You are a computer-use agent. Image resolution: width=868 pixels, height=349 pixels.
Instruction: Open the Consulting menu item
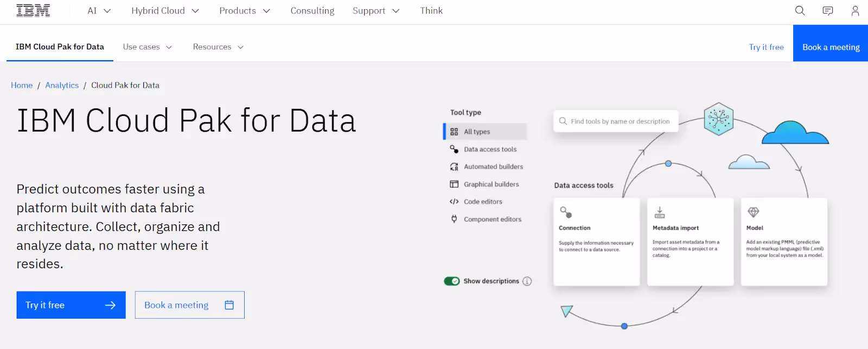(312, 11)
